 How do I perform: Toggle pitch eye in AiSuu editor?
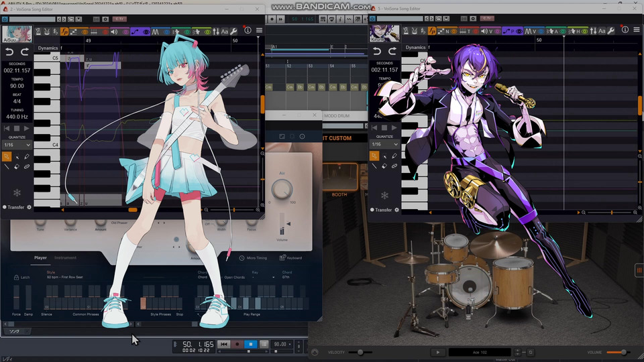[146, 32]
